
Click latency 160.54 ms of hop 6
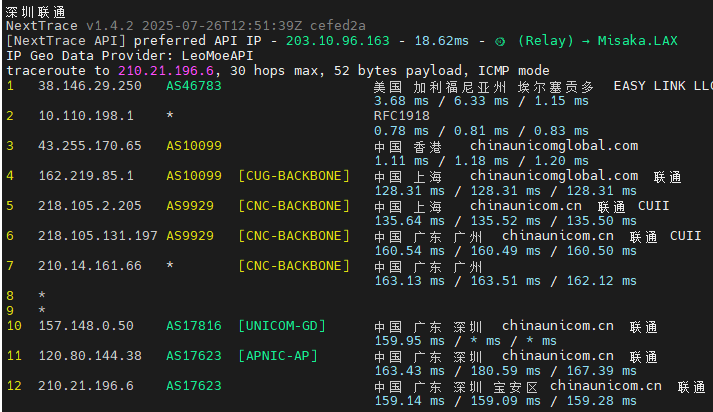coord(409,251)
